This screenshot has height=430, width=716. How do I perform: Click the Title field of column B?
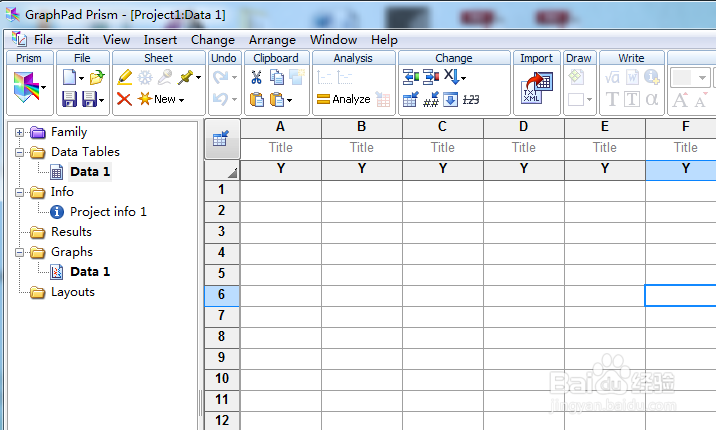362,148
